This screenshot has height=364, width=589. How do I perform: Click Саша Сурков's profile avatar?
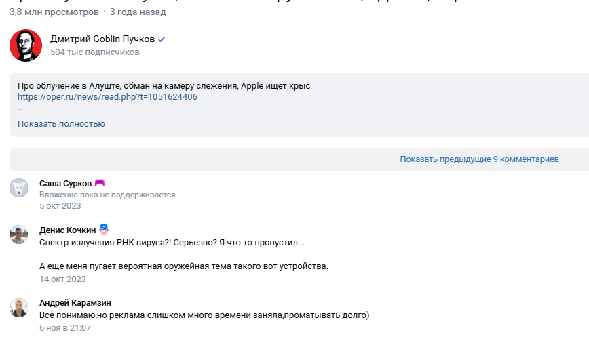point(19,188)
